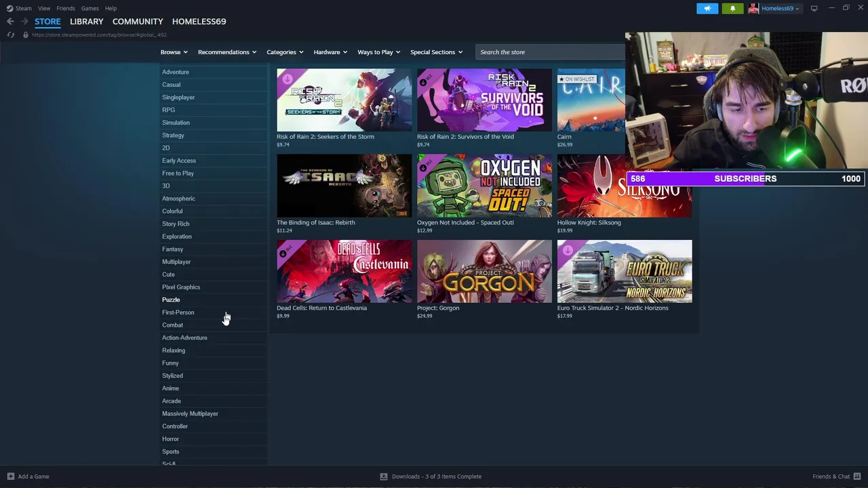Switch to the COMMUNITY tab
The width and height of the screenshot is (868, 488).
point(138,22)
